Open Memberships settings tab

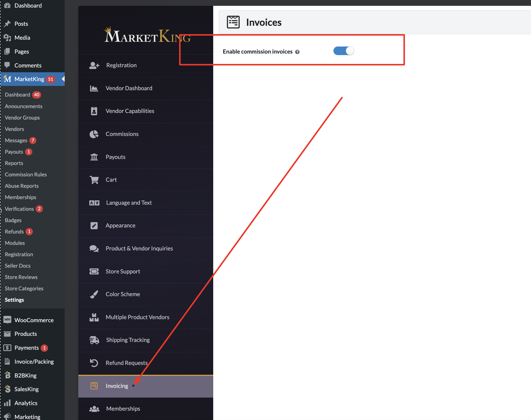click(146, 409)
